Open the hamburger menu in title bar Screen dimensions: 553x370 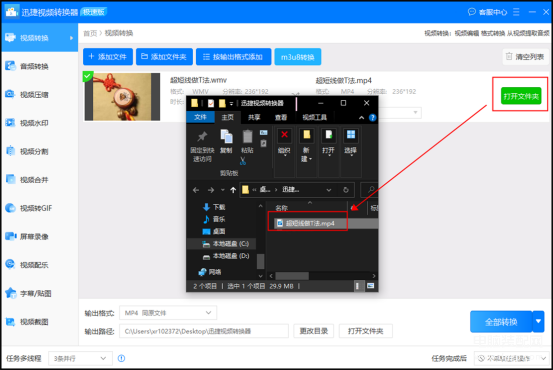pos(516,12)
